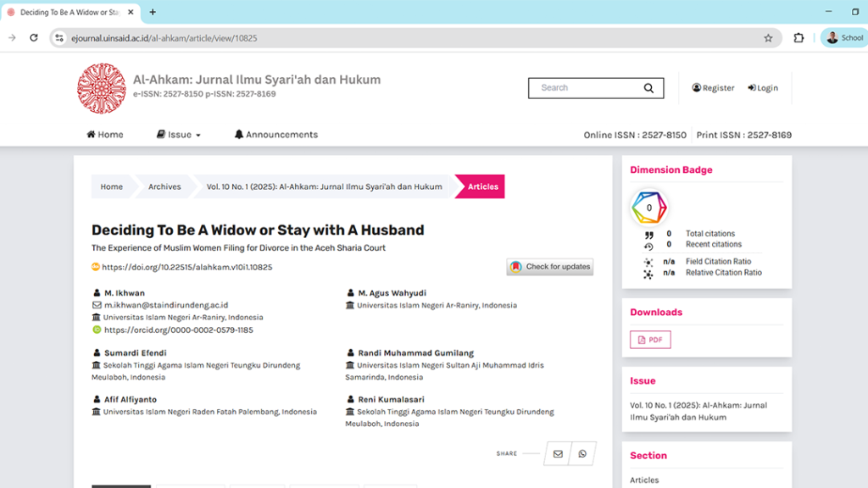Image resolution: width=868 pixels, height=488 pixels.
Task: Open the Dimensions badge citation icon
Action: [649, 208]
